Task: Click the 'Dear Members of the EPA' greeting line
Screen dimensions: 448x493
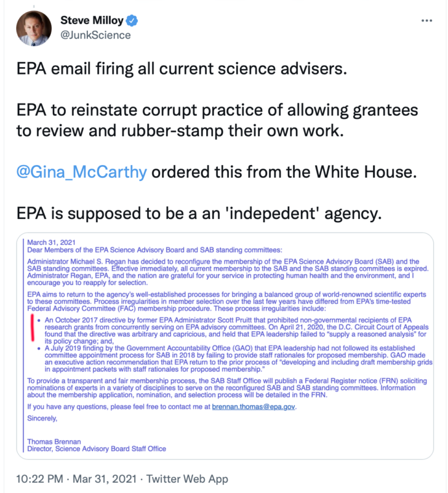Action: (154, 250)
